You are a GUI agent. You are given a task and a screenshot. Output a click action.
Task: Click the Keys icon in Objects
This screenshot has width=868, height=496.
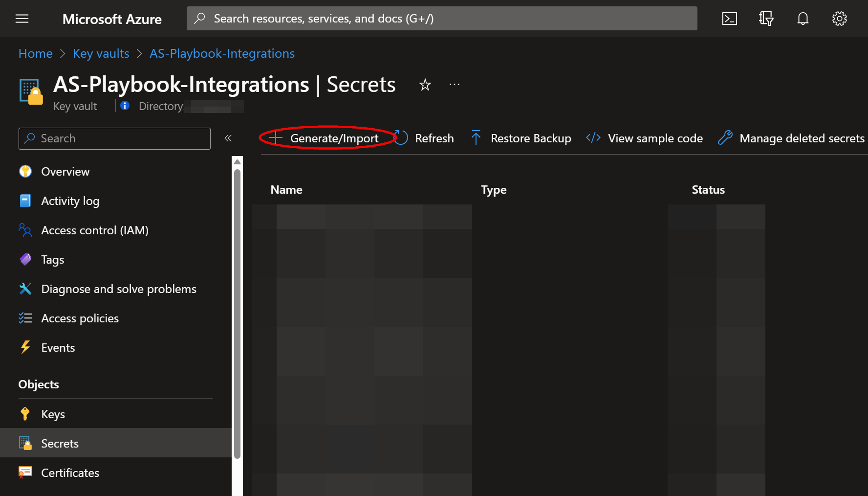[x=25, y=414]
